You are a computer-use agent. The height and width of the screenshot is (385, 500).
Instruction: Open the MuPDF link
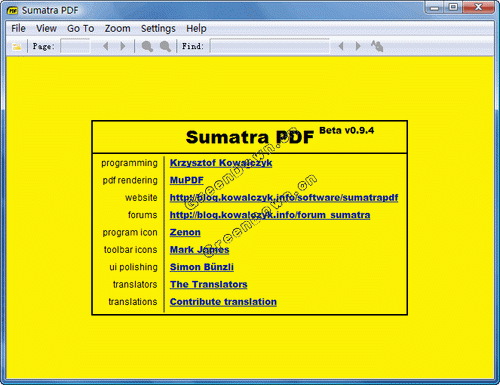click(x=187, y=180)
